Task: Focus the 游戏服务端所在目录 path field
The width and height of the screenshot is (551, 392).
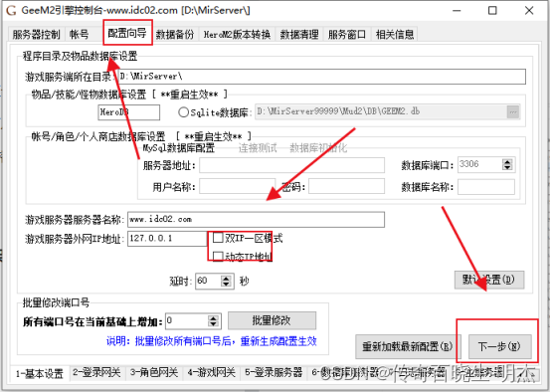Action: (x=321, y=77)
